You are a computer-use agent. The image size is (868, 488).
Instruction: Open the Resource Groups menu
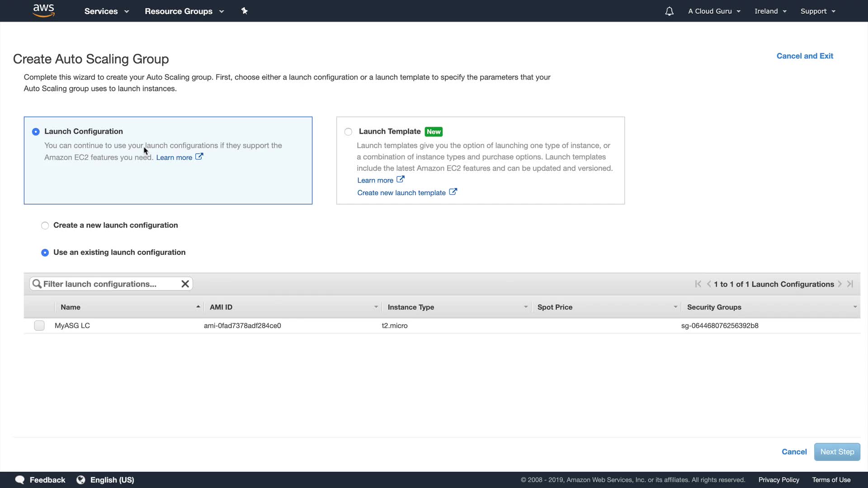tap(184, 11)
